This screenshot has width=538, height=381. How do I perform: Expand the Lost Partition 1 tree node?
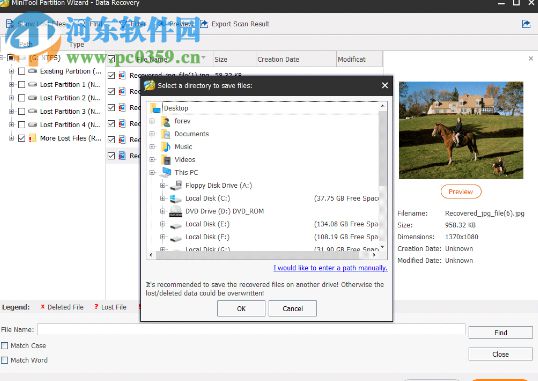click(11, 84)
